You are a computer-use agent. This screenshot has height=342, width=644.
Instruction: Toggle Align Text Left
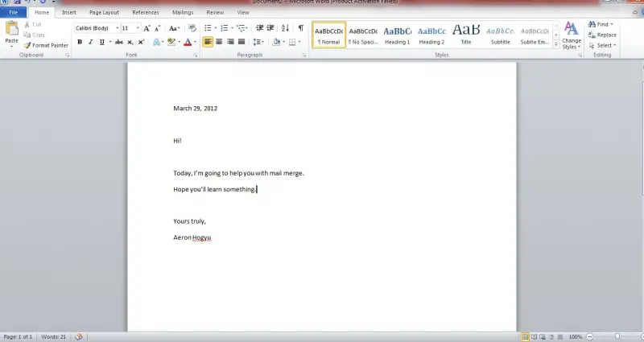click(208, 42)
